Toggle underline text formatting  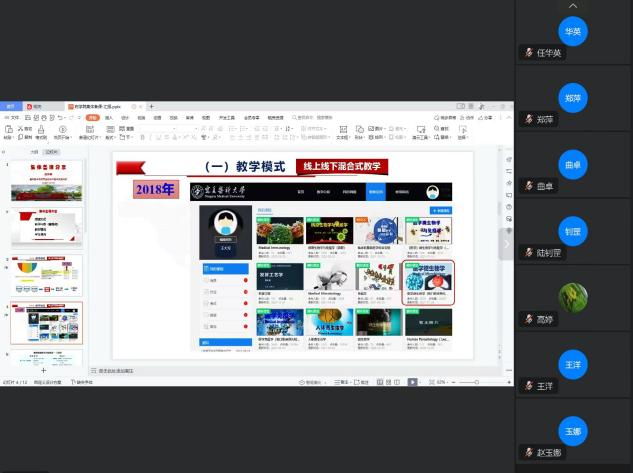click(x=157, y=136)
